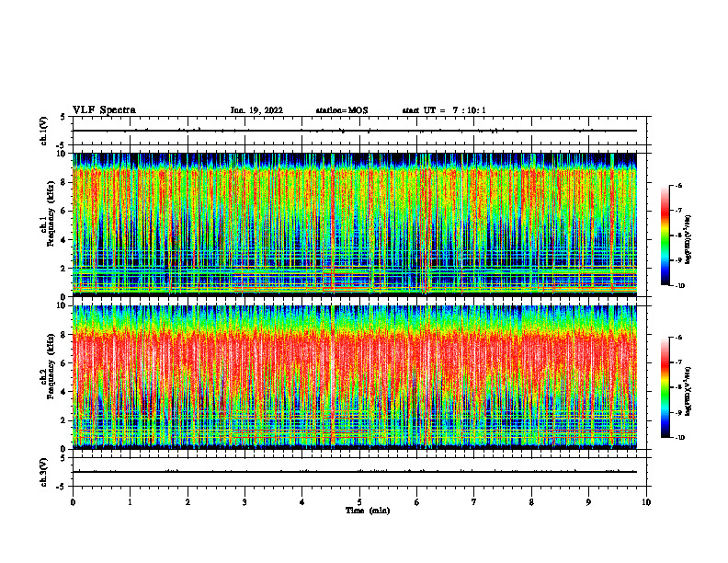This screenshot has height=563, width=728.
Task: Click the "-7" label on ch.1 color scale
Action: pyautogui.click(x=678, y=211)
